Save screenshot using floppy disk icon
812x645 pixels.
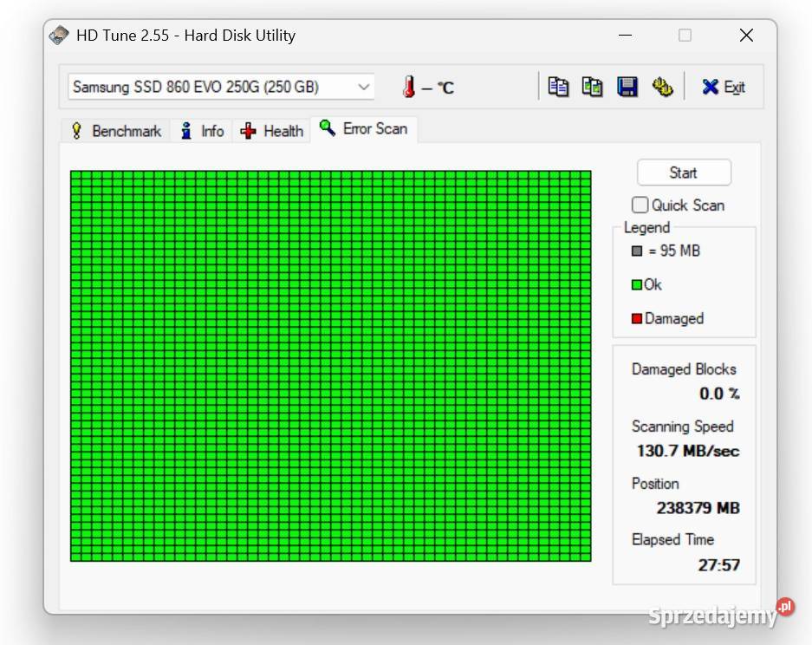pyautogui.click(x=627, y=87)
